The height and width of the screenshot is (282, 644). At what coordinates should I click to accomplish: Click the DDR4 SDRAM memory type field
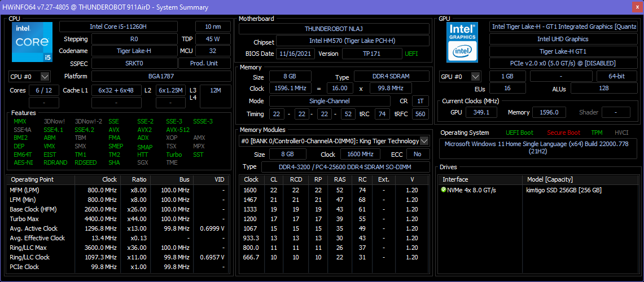392,76
